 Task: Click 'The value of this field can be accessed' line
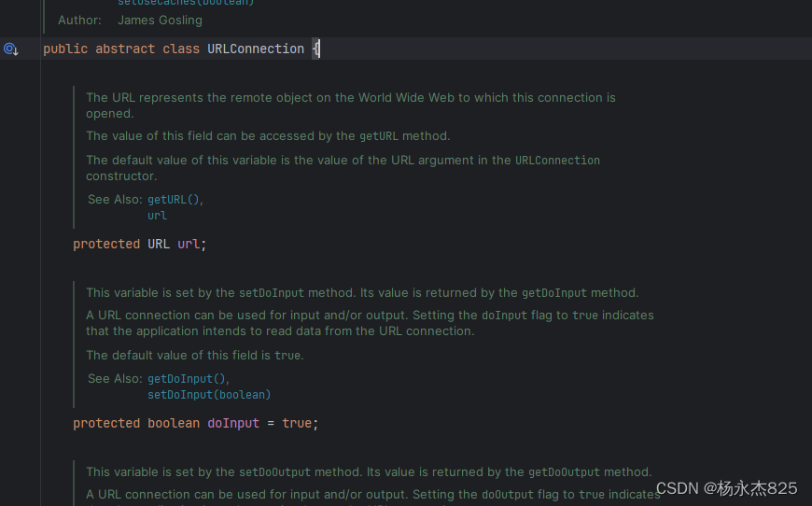[268, 135]
